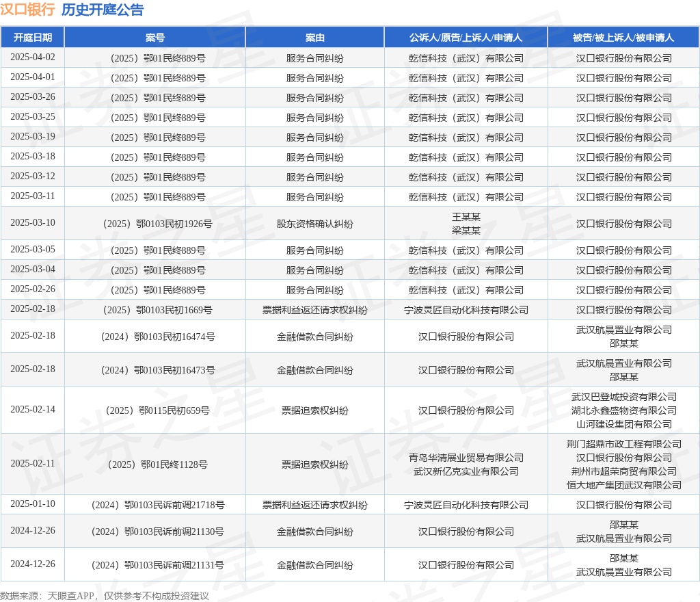
Task: Select the 开庭日期 column header
Action: [33, 38]
